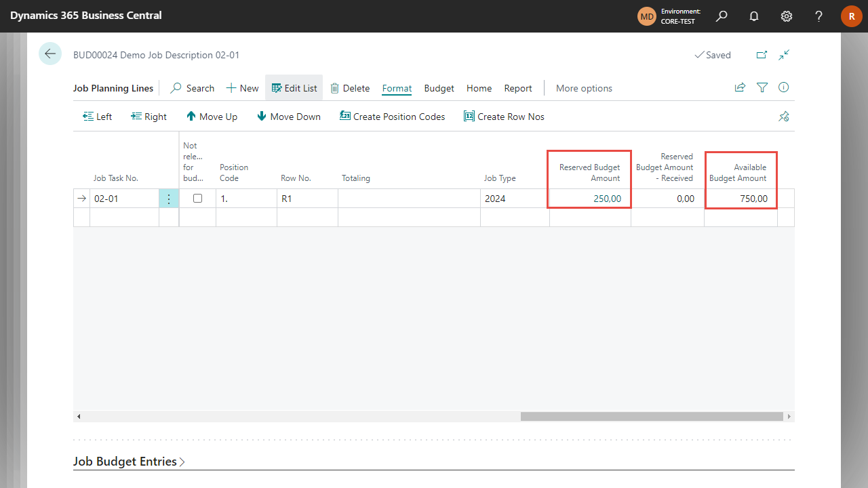868x488 pixels.
Task: Click Dynamics 365 Business Central title
Action: (x=86, y=15)
